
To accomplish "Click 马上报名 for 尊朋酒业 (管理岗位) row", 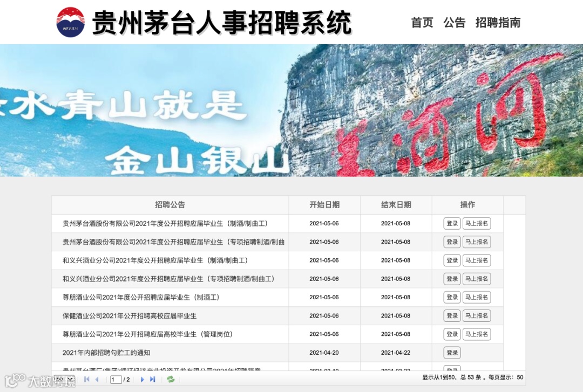I will [477, 334].
